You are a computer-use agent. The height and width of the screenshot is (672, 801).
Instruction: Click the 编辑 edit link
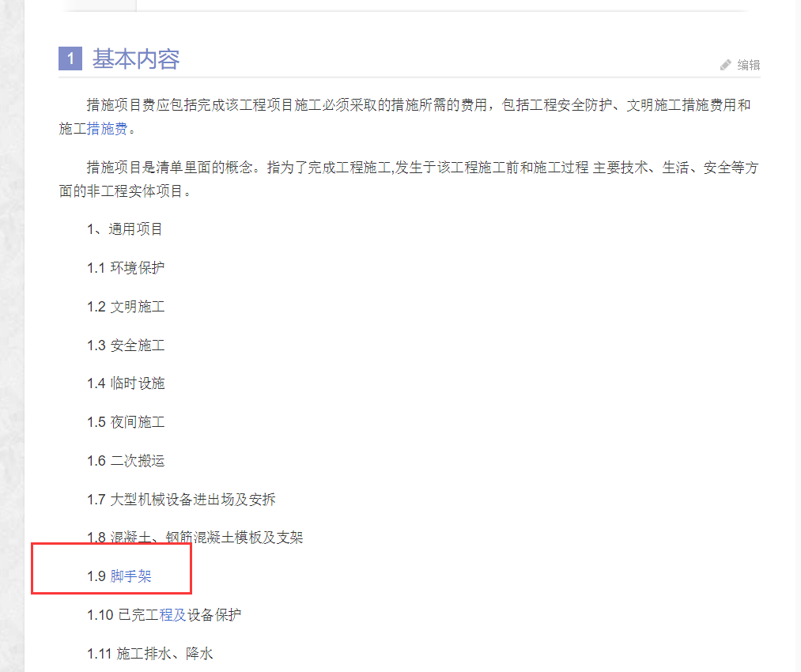pyautogui.click(x=748, y=65)
